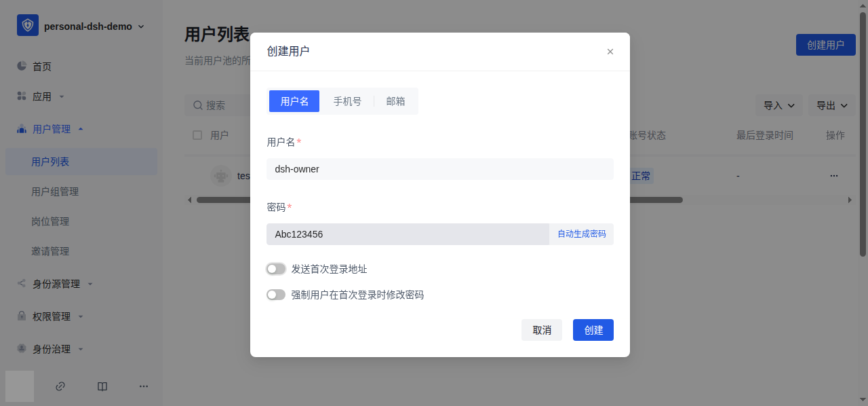
Task: Open the row actions three-dot icon
Action: (x=834, y=176)
